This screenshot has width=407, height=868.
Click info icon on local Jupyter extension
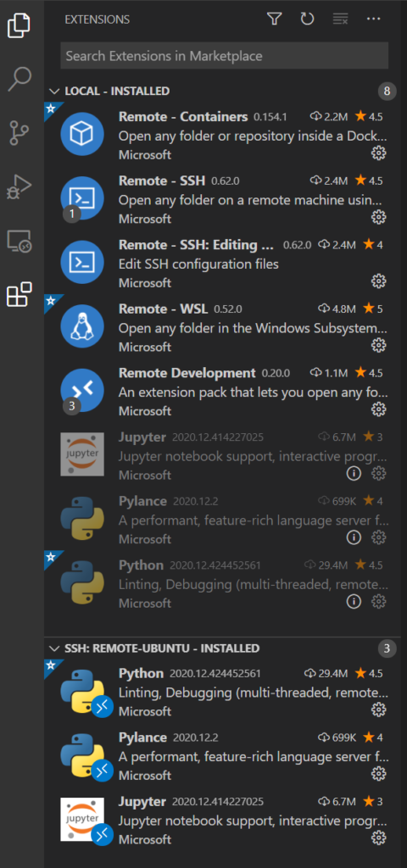(354, 473)
